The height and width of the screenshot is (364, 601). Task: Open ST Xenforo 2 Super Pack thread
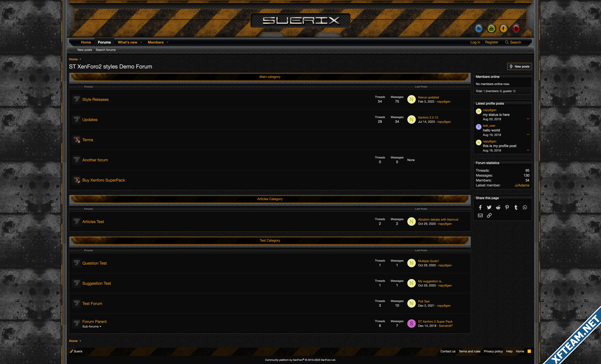tap(435, 322)
